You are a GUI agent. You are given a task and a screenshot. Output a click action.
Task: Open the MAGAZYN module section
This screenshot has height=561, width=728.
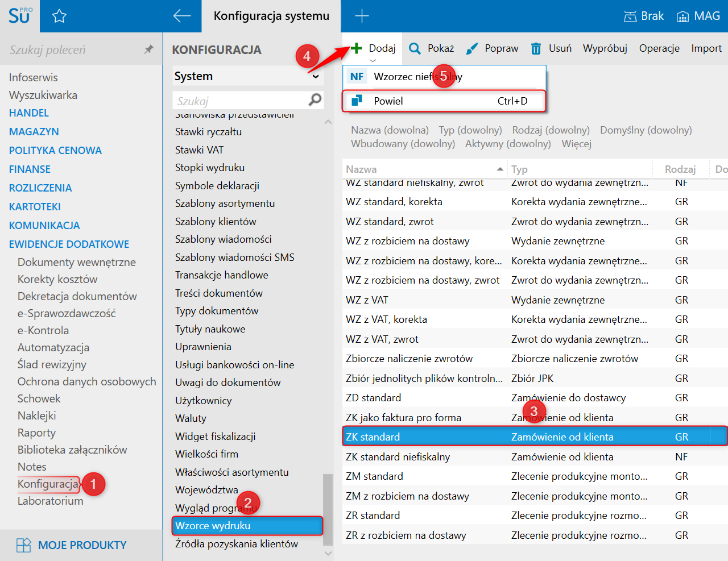tap(34, 132)
